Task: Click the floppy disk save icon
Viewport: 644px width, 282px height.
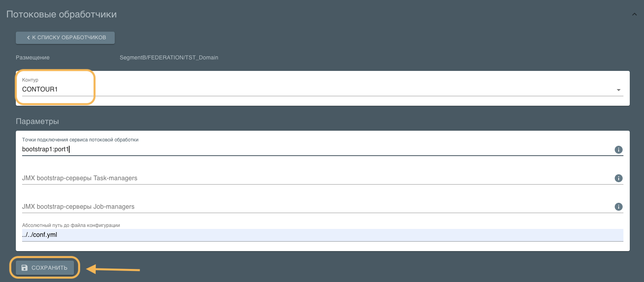Action: 25,268
